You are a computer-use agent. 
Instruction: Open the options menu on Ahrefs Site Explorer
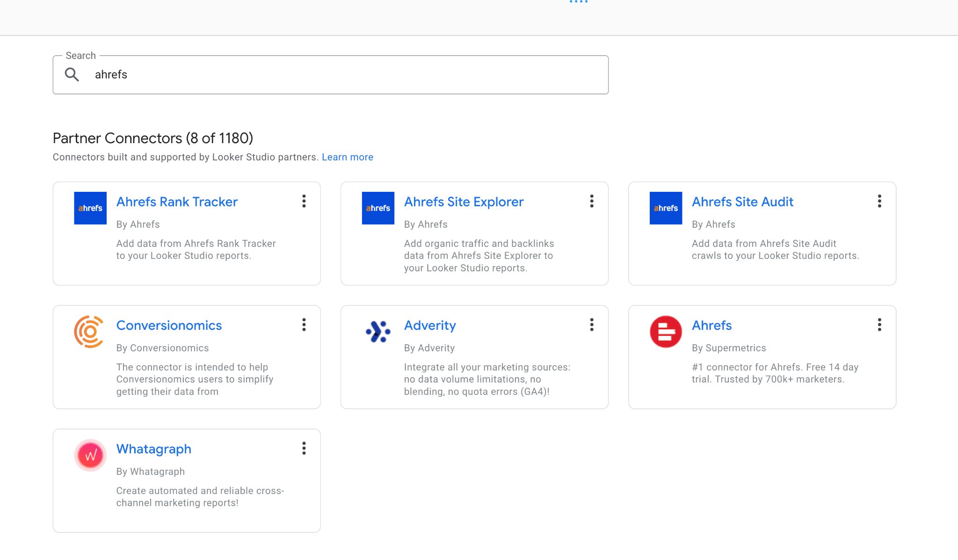(x=592, y=201)
